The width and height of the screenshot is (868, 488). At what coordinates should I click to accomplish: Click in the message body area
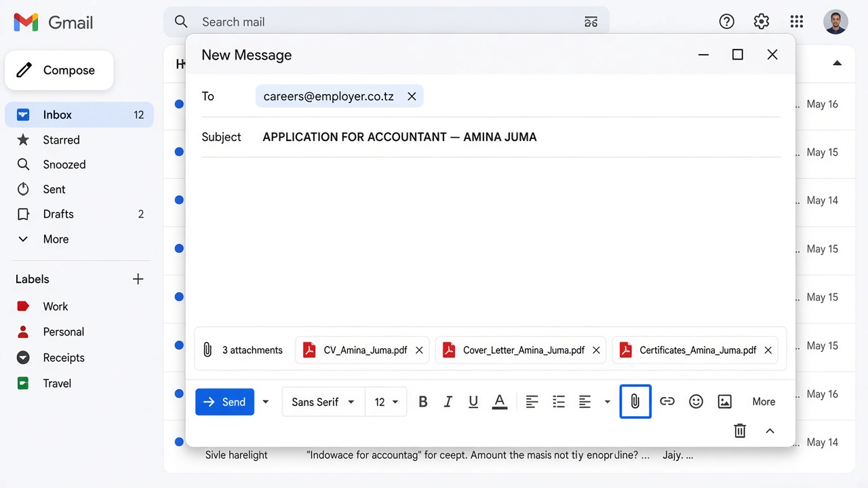(491, 241)
